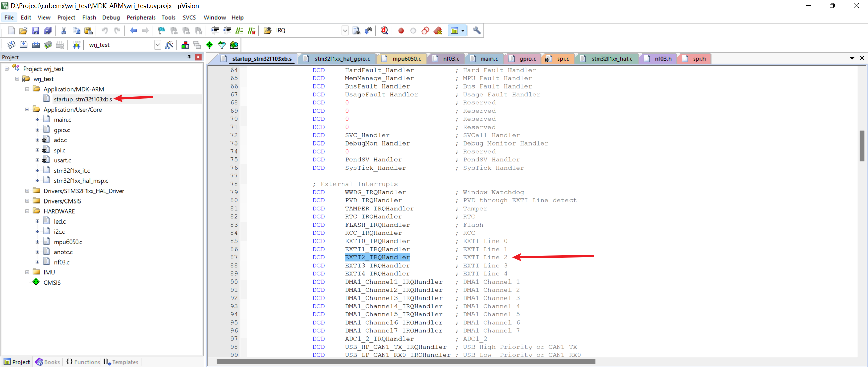Switch to the main.c editor tab

coord(484,59)
